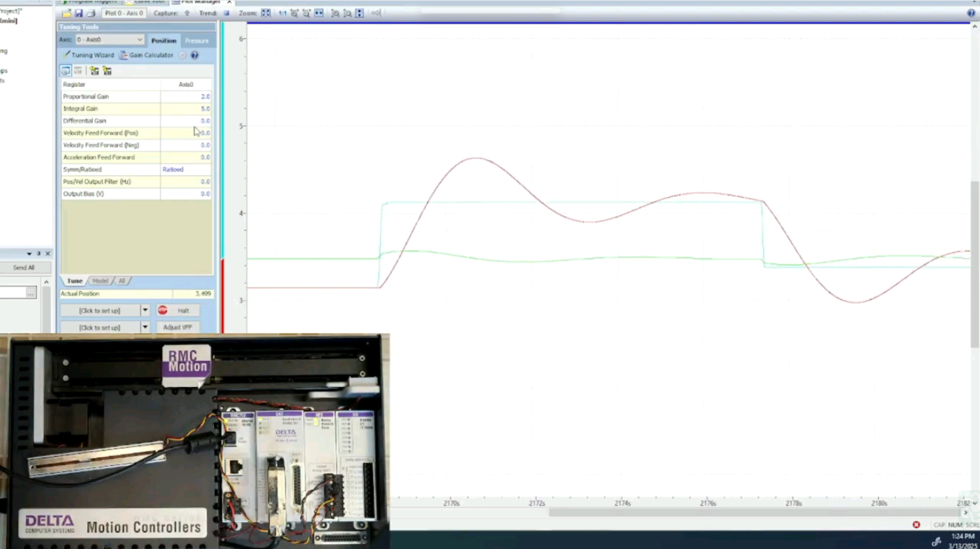Edit Acceleration Feed Forward value
The width and height of the screenshot is (980, 549).
(187, 157)
